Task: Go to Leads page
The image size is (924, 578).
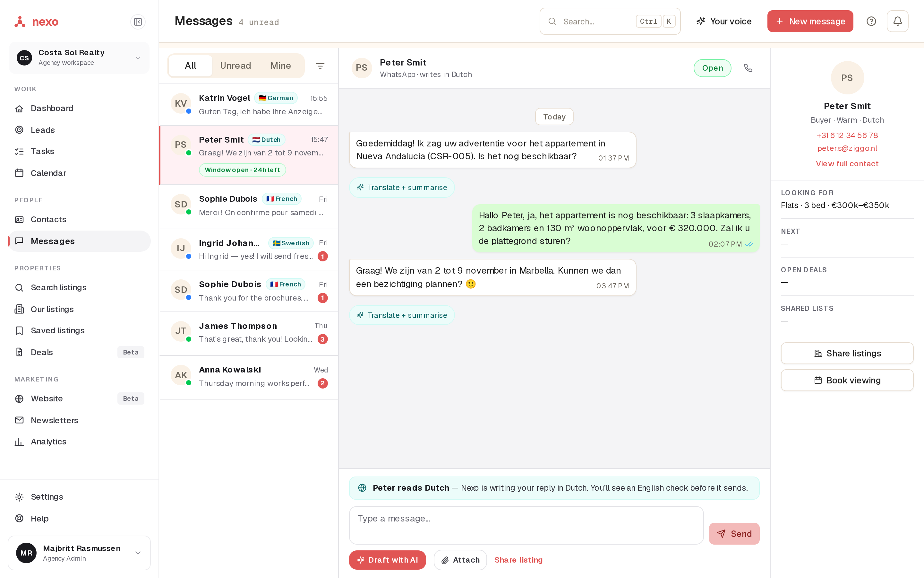Action: click(80, 130)
